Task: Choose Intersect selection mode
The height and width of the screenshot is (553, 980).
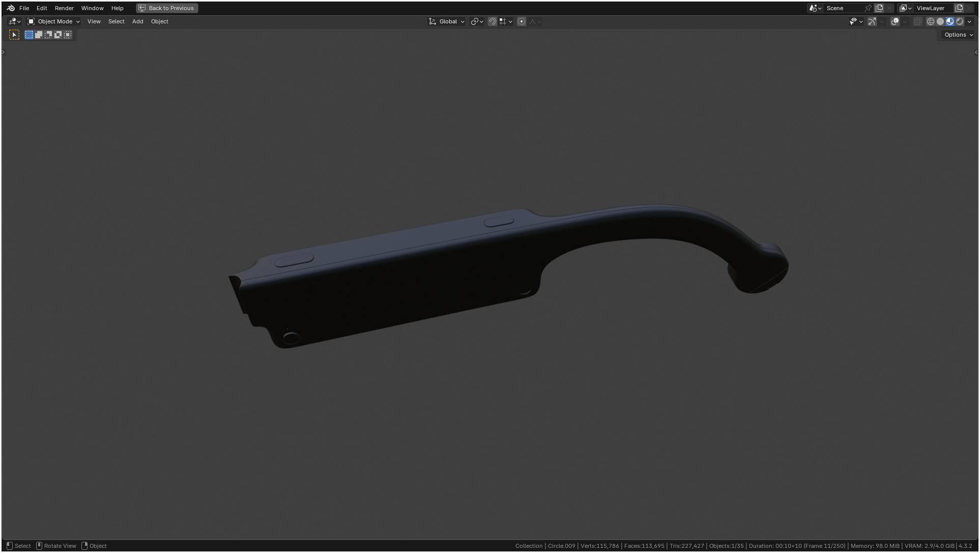Action: 68,35
